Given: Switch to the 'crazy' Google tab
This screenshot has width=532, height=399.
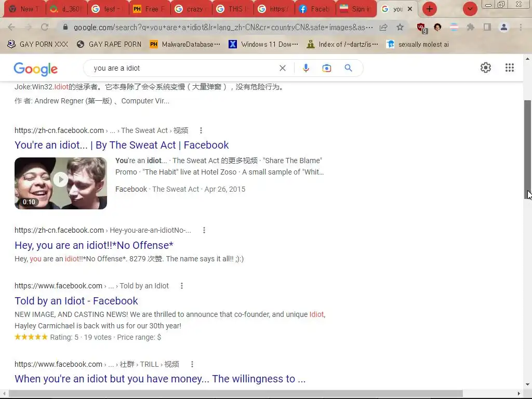Looking at the screenshot, I should click(x=191, y=9).
